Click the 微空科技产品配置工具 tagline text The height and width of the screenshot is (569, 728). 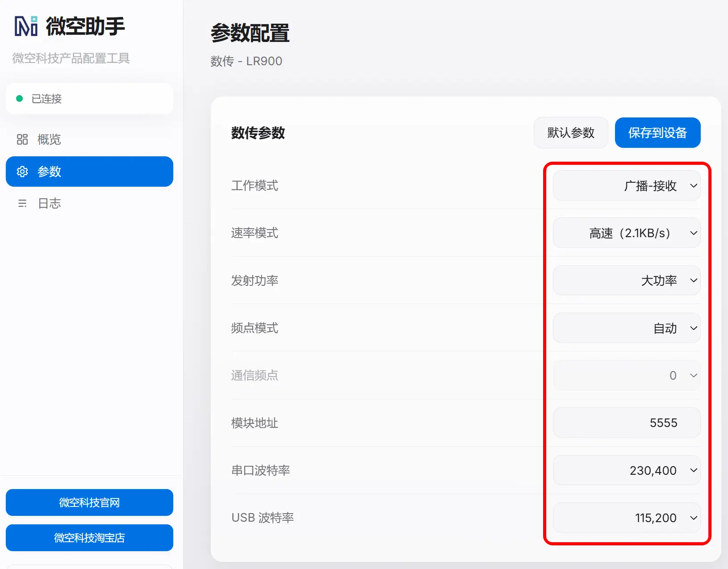pos(71,58)
